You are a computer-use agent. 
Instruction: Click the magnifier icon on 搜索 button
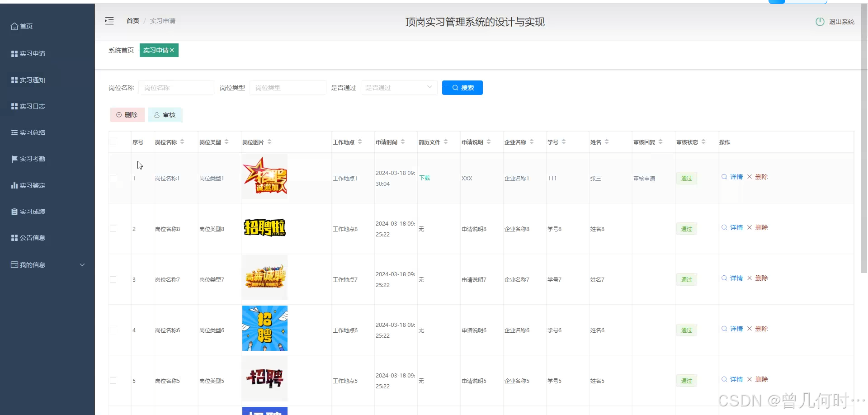click(455, 88)
